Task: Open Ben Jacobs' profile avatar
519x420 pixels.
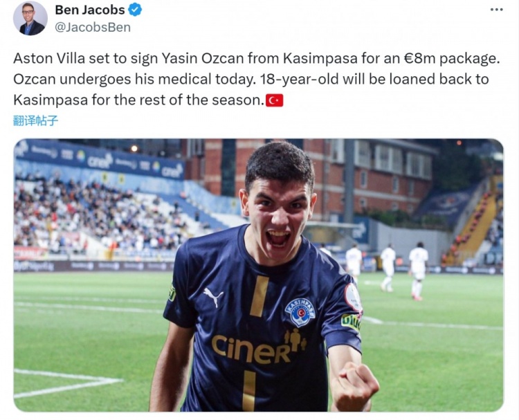Action: pyautogui.click(x=30, y=18)
